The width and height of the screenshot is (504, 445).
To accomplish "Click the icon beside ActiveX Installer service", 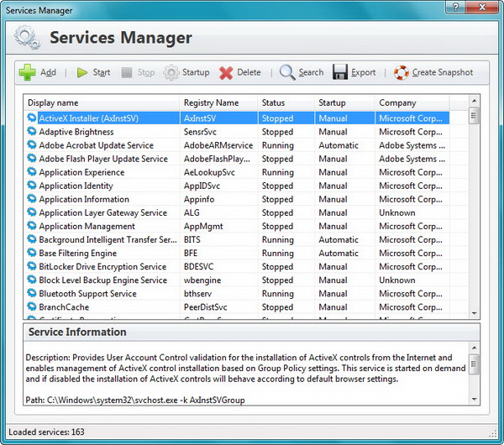I will tap(32, 118).
